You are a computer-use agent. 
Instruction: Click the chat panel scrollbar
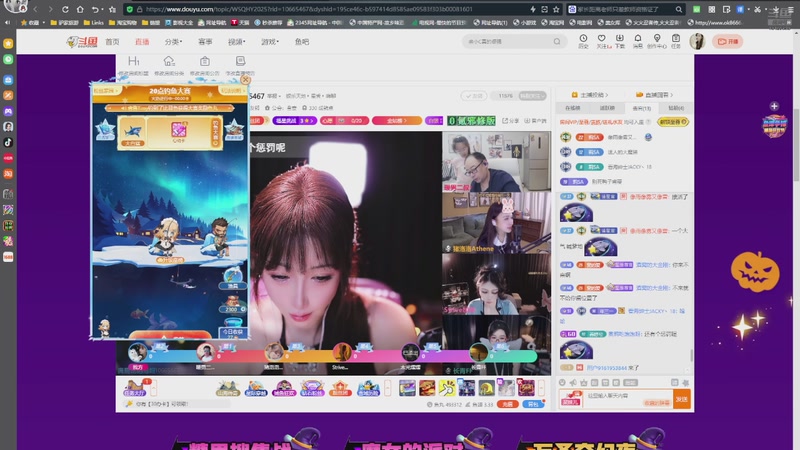click(x=692, y=355)
